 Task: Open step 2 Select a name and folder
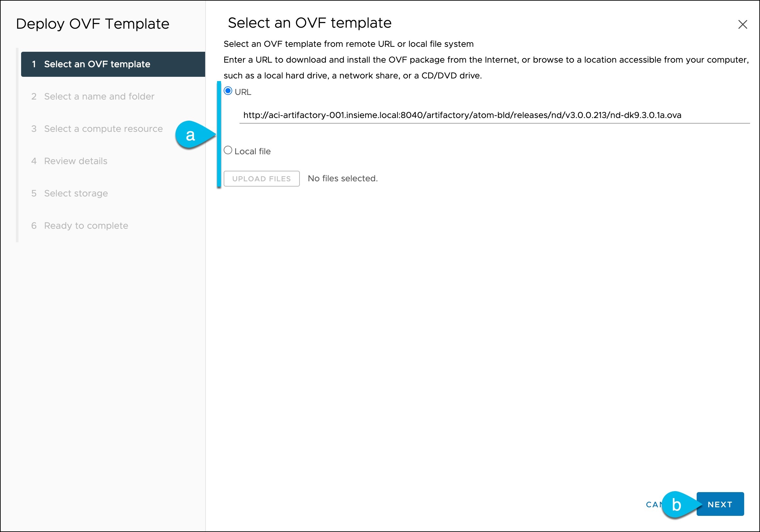coord(99,96)
